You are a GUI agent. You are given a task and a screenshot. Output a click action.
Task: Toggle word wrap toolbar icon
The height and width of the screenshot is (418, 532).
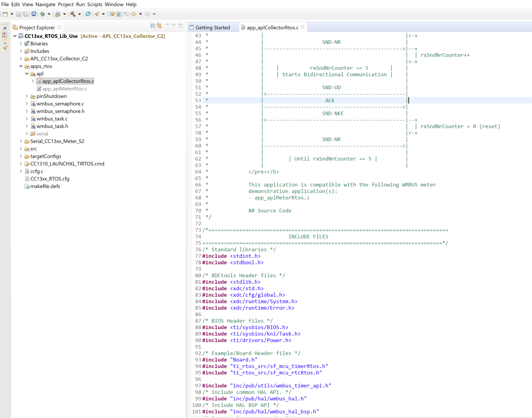[x=112, y=14]
